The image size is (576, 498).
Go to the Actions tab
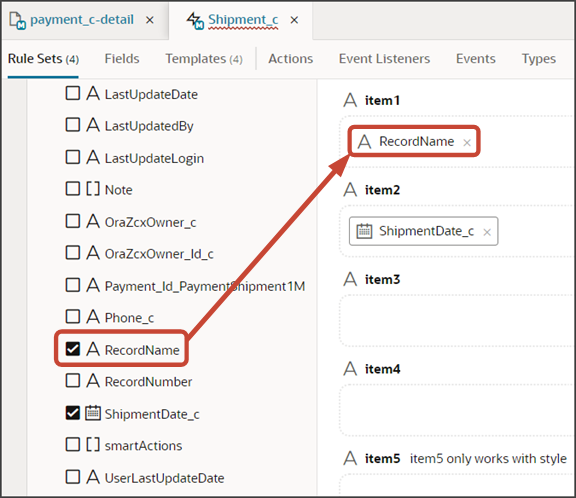[x=291, y=59]
